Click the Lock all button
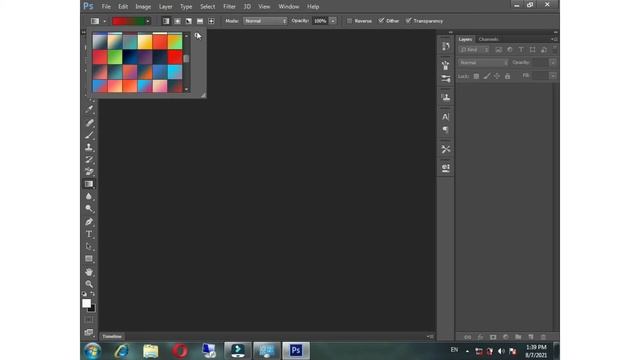 coord(507,76)
